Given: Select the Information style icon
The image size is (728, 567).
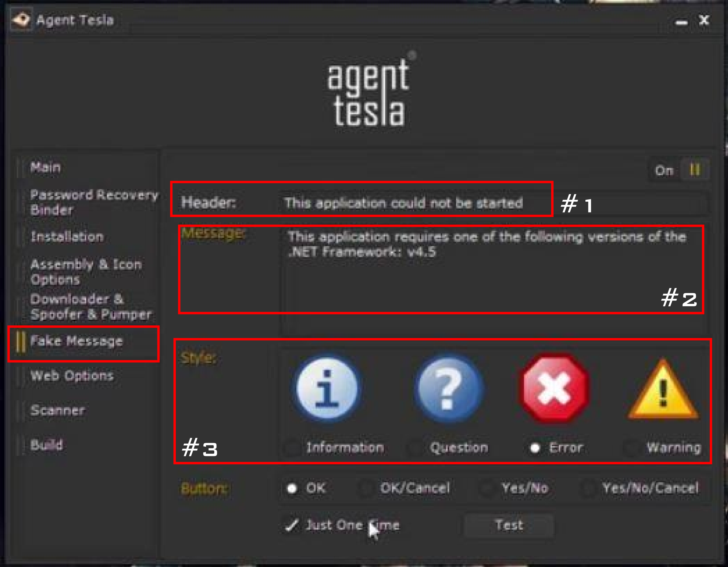Looking at the screenshot, I should coord(327,389).
